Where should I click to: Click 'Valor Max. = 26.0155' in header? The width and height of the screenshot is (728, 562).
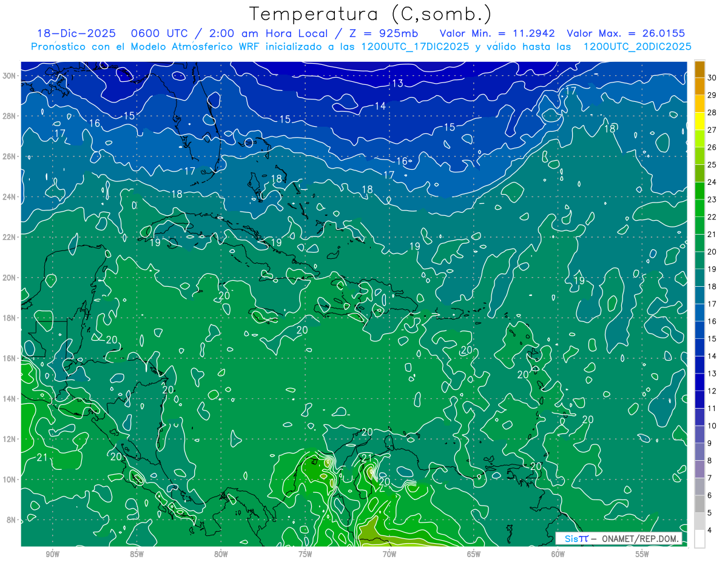point(626,33)
